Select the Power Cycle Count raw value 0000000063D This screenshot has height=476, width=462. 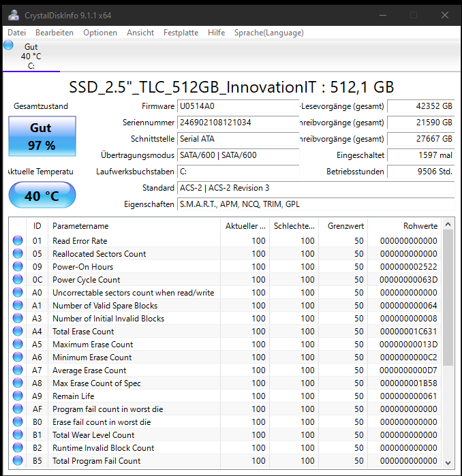click(409, 280)
